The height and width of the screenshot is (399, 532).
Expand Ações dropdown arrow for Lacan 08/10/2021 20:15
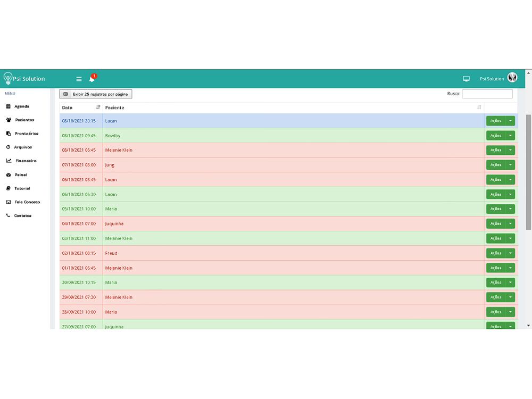tap(510, 121)
